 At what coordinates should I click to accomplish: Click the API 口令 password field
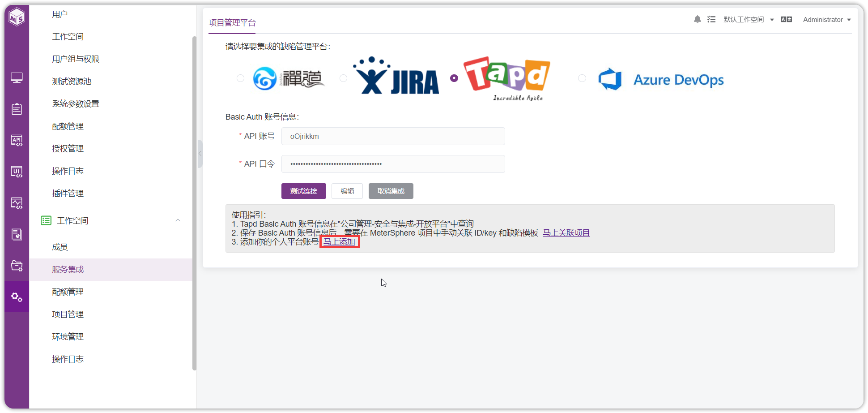pos(393,164)
